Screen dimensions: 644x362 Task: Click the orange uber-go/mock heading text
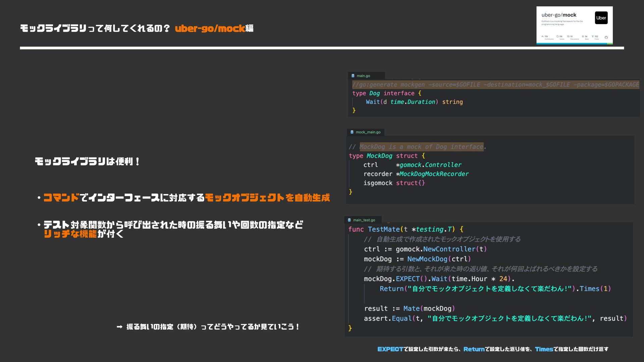click(x=210, y=28)
